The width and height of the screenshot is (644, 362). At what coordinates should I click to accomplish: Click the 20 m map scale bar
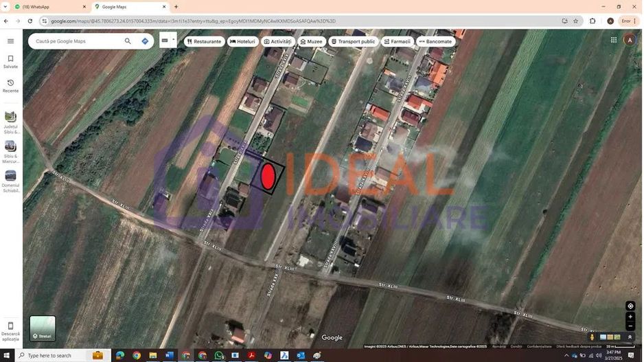620,347
